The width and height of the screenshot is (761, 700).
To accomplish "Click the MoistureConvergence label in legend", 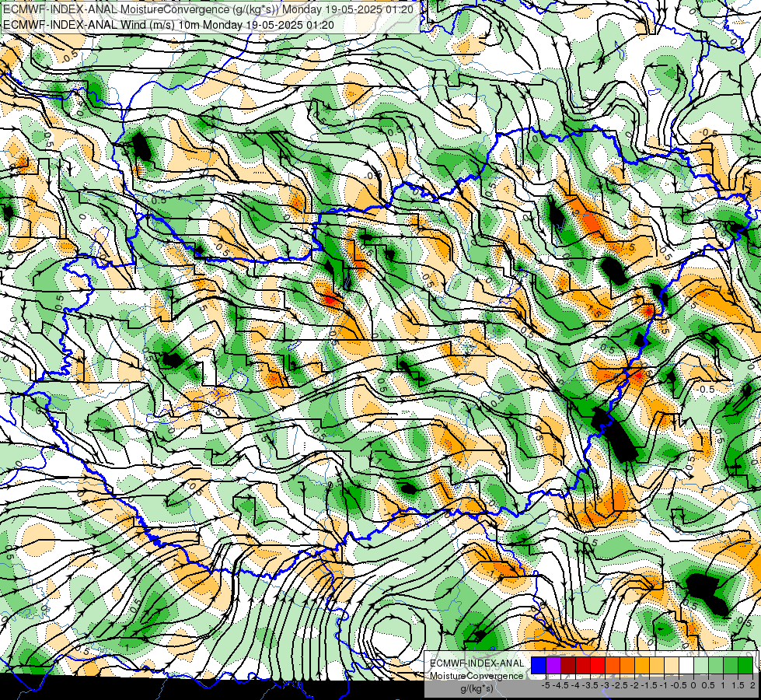I will pos(476,676).
